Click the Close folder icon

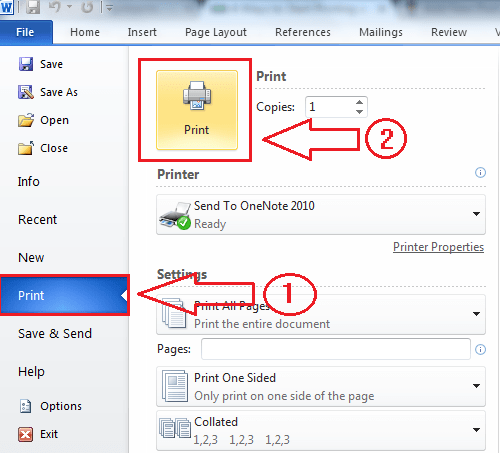[26, 148]
